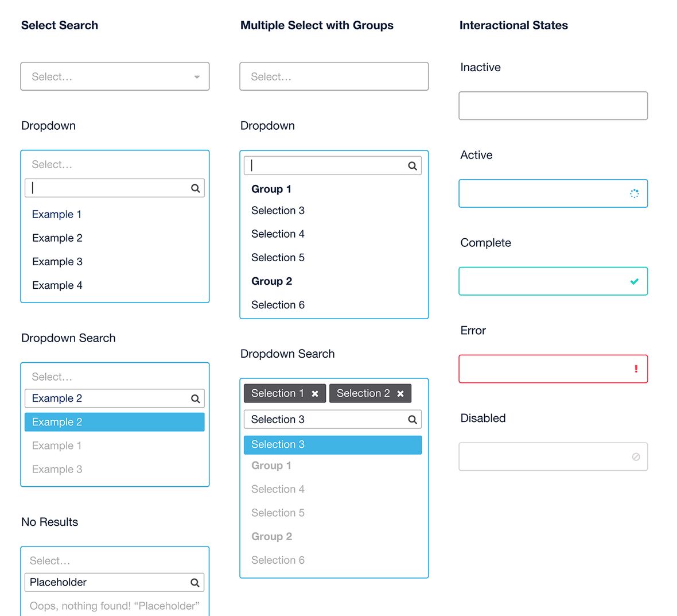Click the green checkmark in Complete field
This screenshot has width=677, height=616.
click(634, 281)
